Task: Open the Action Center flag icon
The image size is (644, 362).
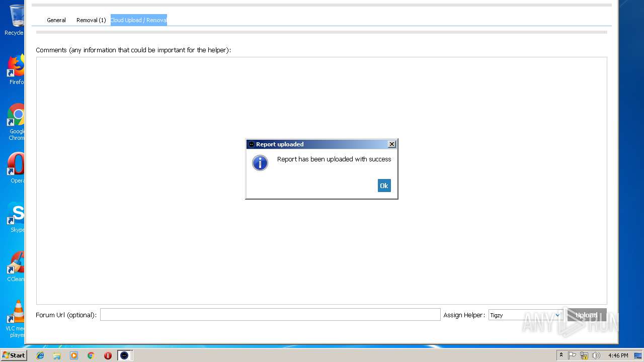Action: pos(572,355)
